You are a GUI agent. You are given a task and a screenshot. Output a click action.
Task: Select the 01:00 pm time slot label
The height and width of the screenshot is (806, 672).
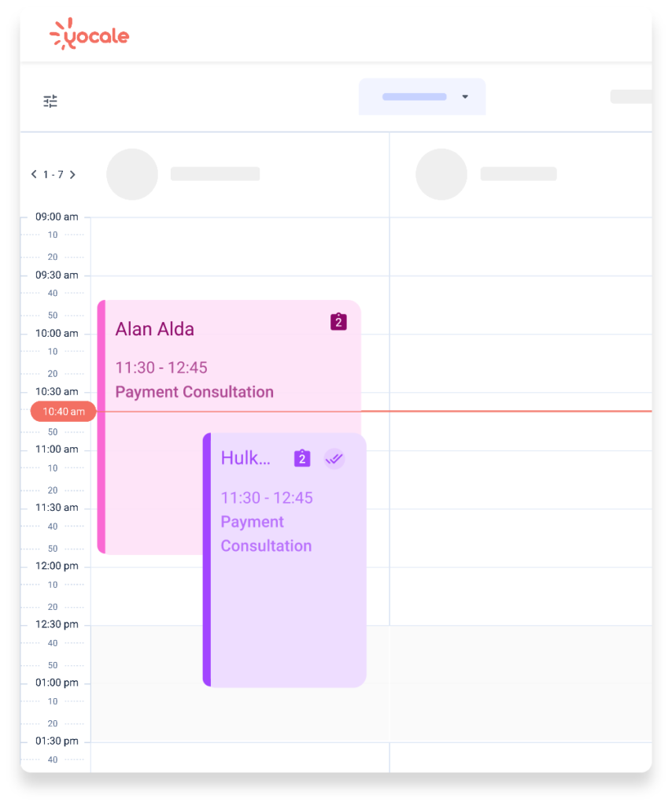pyautogui.click(x=57, y=682)
